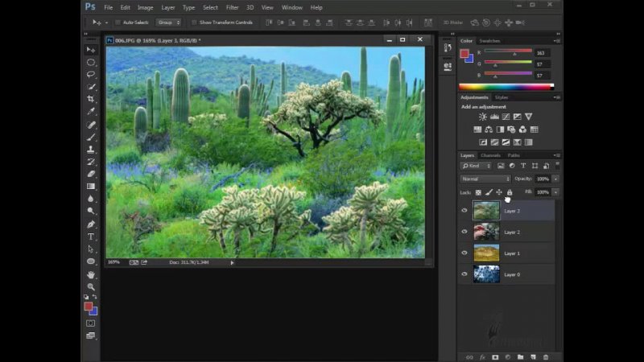Switch to the Channels tab
The width and height of the screenshot is (644, 362).
(x=489, y=154)
